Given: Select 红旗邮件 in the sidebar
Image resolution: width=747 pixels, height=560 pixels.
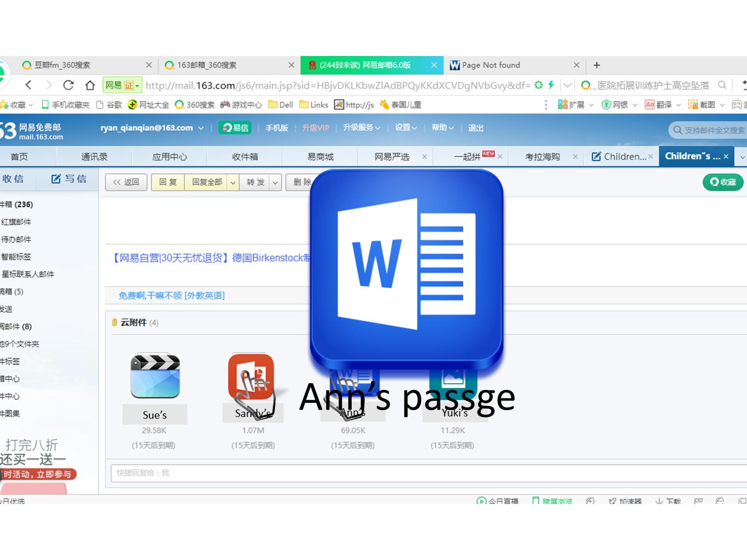Looking at the screenshot, I should pos(16,222).
